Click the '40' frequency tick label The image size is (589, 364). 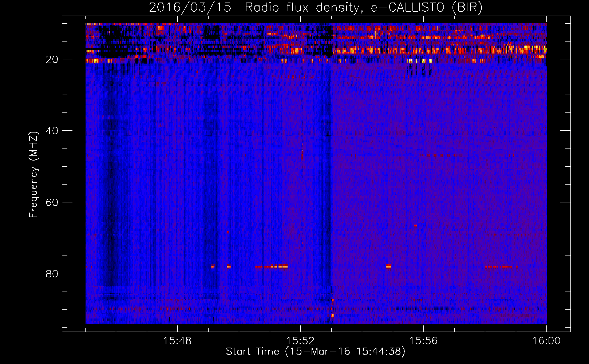tap(52, 131)
